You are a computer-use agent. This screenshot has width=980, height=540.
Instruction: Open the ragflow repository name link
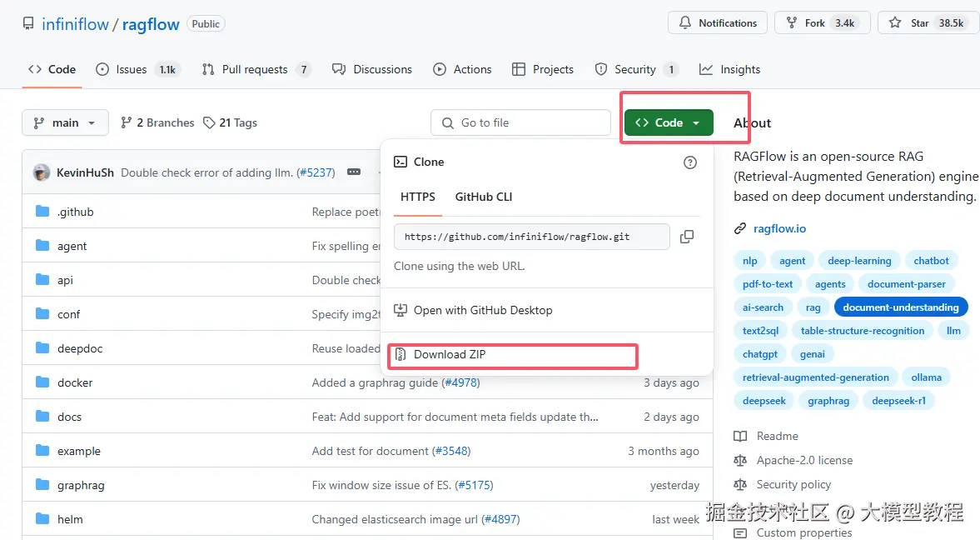pos(151,24)
